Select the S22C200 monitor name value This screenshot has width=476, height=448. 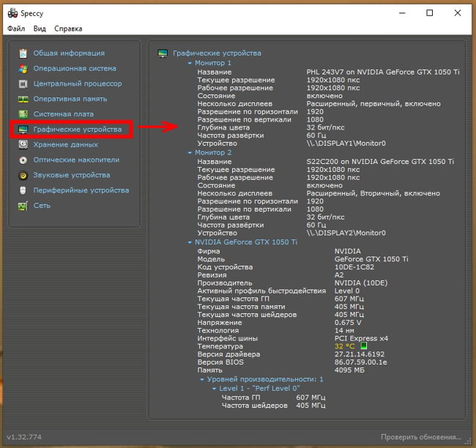380,162
